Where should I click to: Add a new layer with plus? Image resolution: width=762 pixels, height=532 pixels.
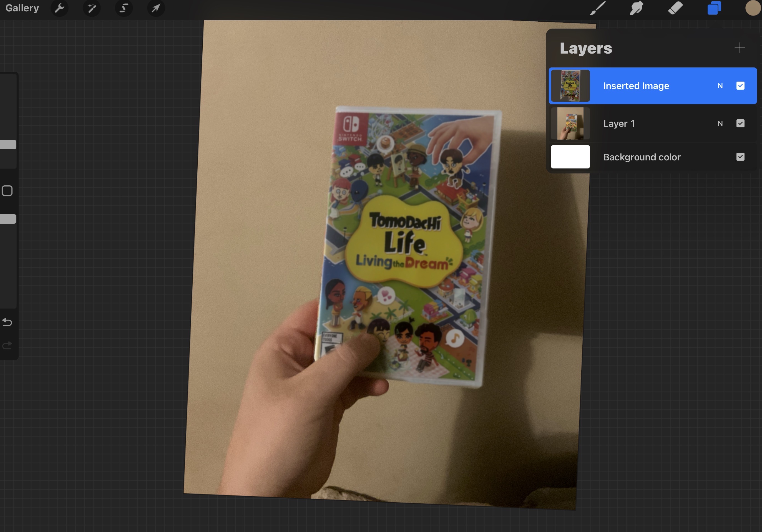point(740,48)
